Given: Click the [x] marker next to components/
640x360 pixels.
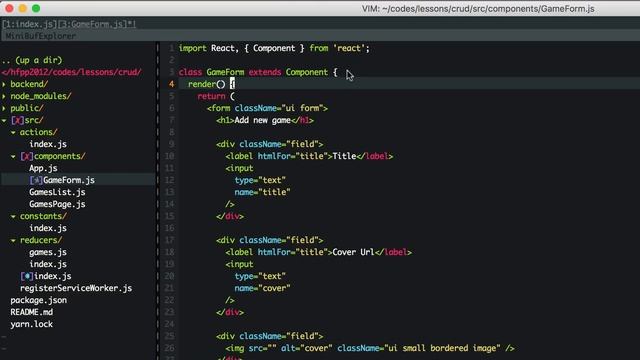Looking at the screenshot, I should click(27, 156).
